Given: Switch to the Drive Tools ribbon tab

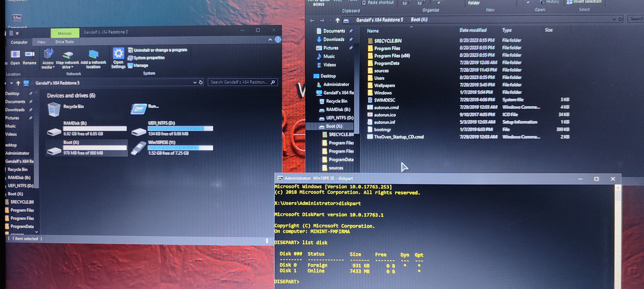Looking at the screenshot, I should [65, 42].
